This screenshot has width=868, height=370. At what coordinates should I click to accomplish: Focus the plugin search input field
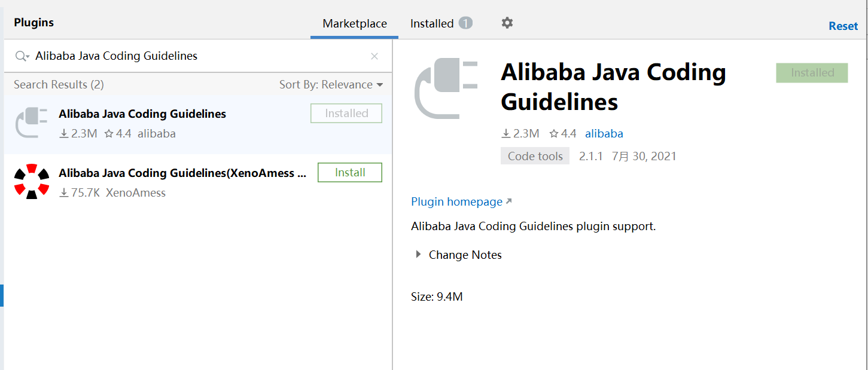[197, 56]
